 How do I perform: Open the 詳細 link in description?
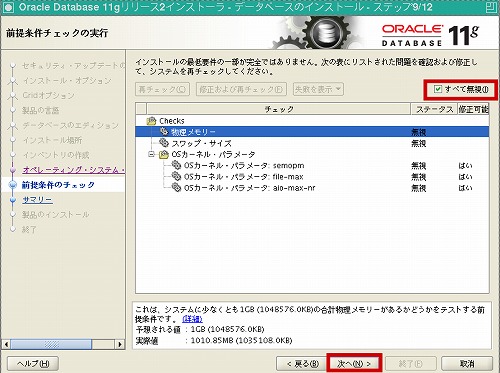click(x=192, y=319)
